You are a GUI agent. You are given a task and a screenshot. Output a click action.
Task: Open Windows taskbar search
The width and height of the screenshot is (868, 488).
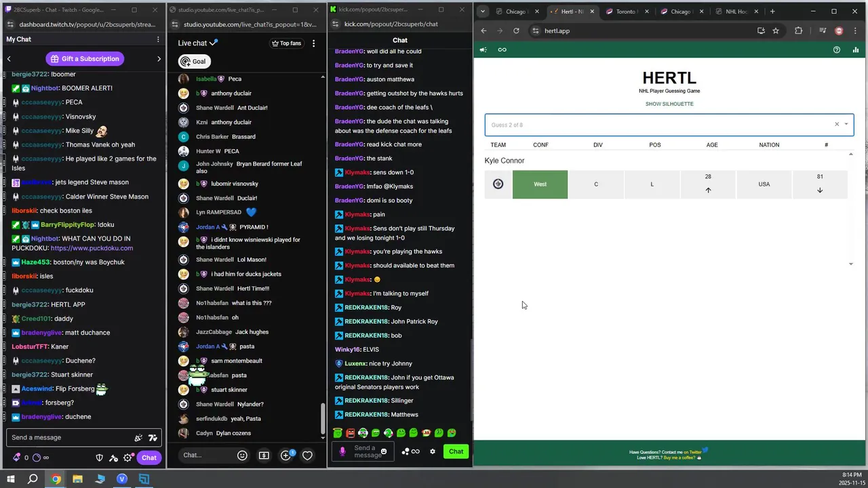[33, 479]
